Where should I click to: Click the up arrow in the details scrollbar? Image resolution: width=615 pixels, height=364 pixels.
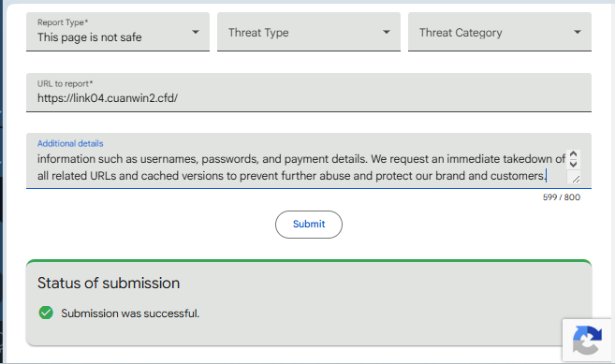point(573,154)
